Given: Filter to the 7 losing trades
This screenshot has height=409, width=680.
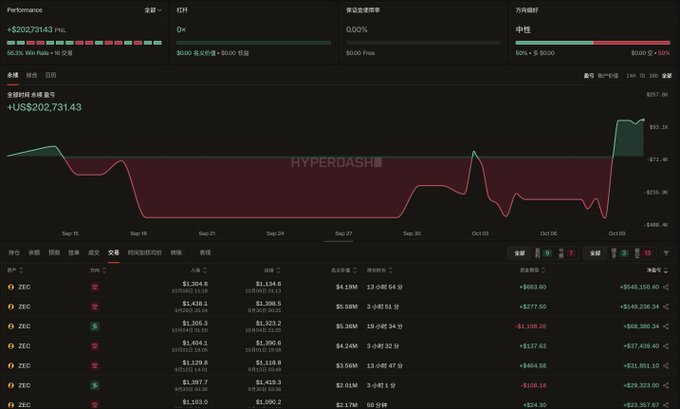Looking at the screenshot, I should 567,253.
